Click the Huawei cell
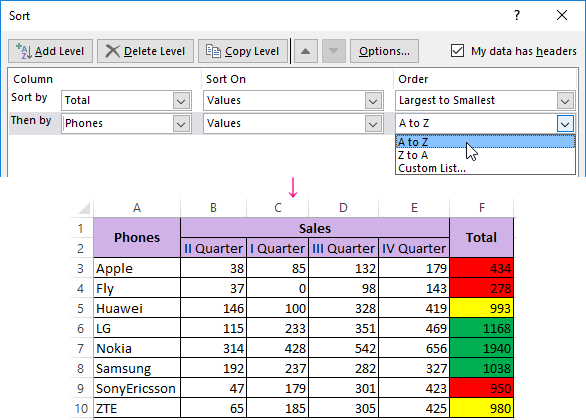 coord(137,308)
